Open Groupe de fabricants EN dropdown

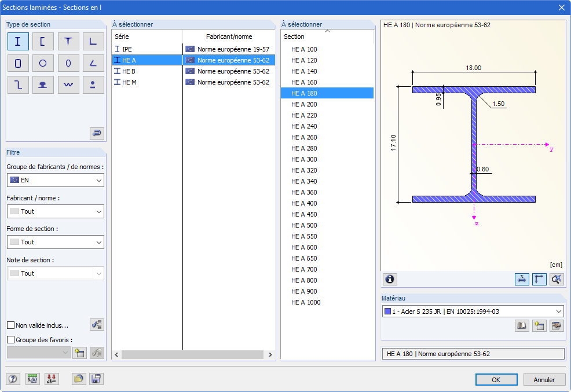(56, 180)
